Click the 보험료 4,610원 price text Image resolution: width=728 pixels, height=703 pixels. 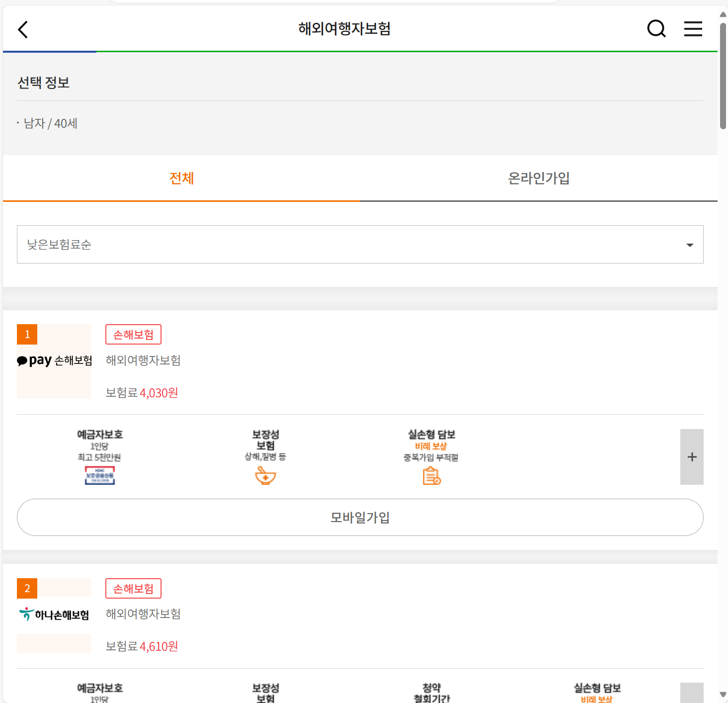142,646
